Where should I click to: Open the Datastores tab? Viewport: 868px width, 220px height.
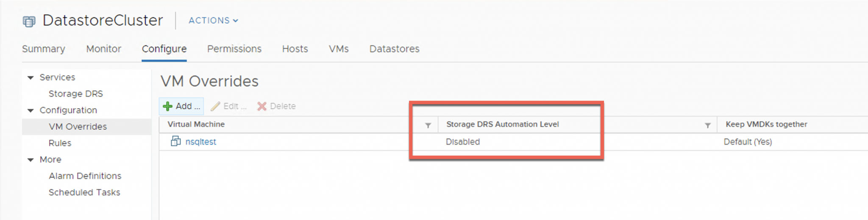(x=394, y=49)
